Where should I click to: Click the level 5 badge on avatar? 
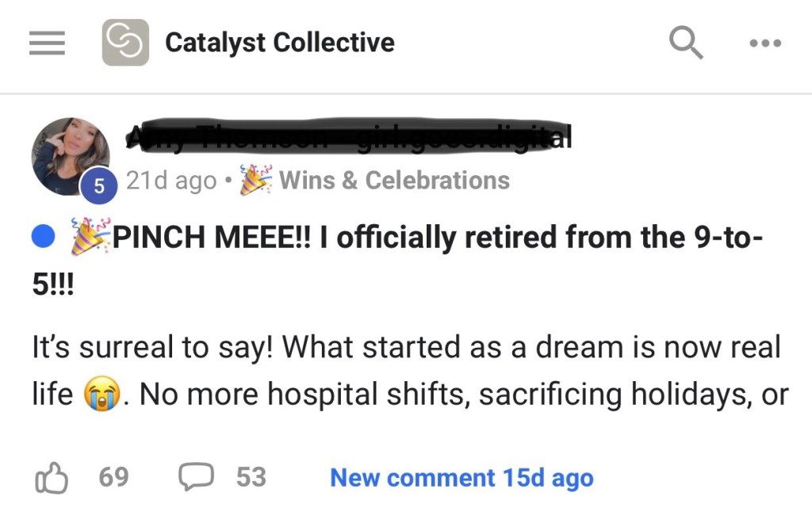point(99,186)
